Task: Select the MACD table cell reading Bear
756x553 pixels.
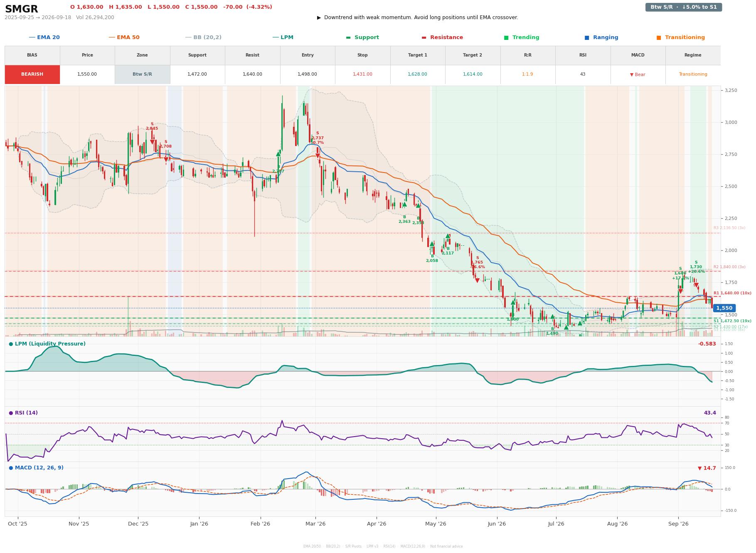Action: click(638, 74)
